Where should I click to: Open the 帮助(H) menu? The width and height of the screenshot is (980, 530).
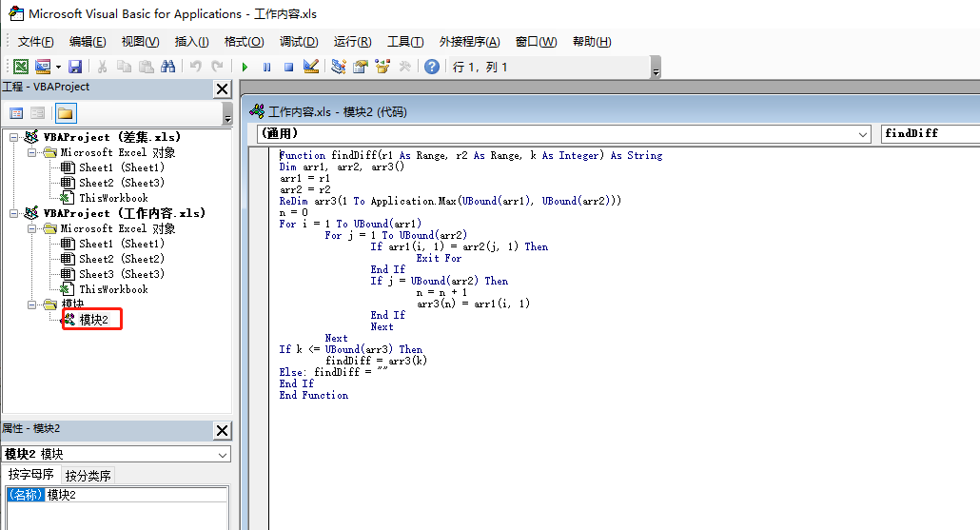click(592, 41)
